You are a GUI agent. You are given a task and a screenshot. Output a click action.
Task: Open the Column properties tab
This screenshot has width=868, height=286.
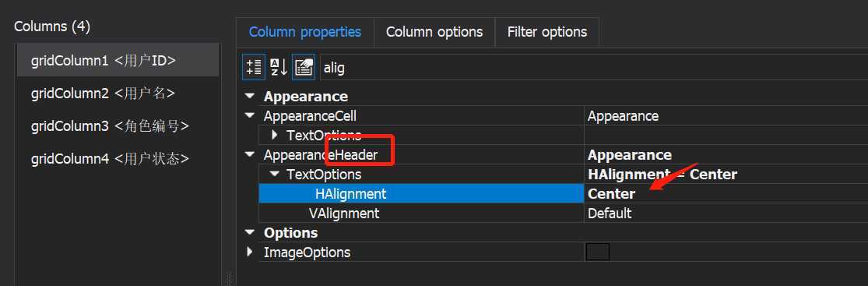(305, 32)
